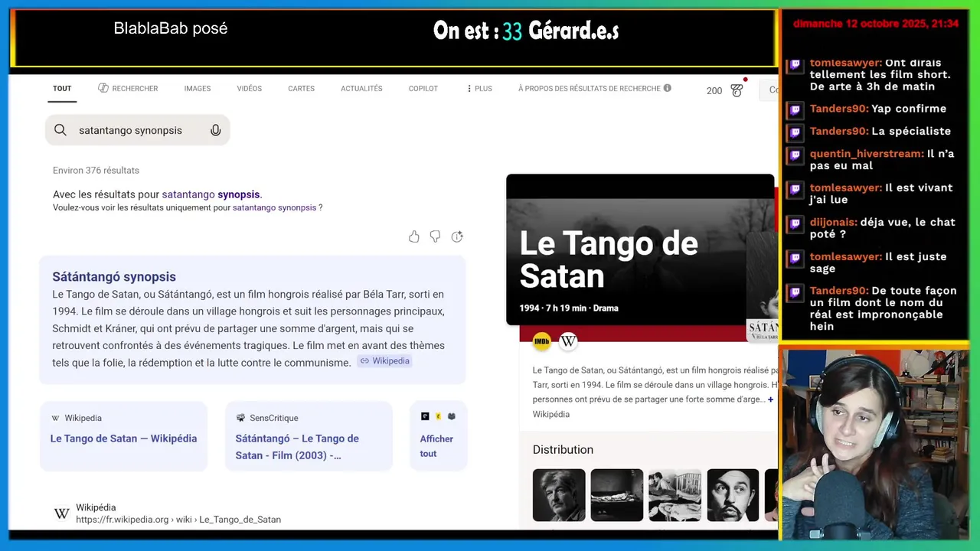This screenshot has height=551, width=980.
Task: Click the SensCritique site icon
Action: click(240, 418)
